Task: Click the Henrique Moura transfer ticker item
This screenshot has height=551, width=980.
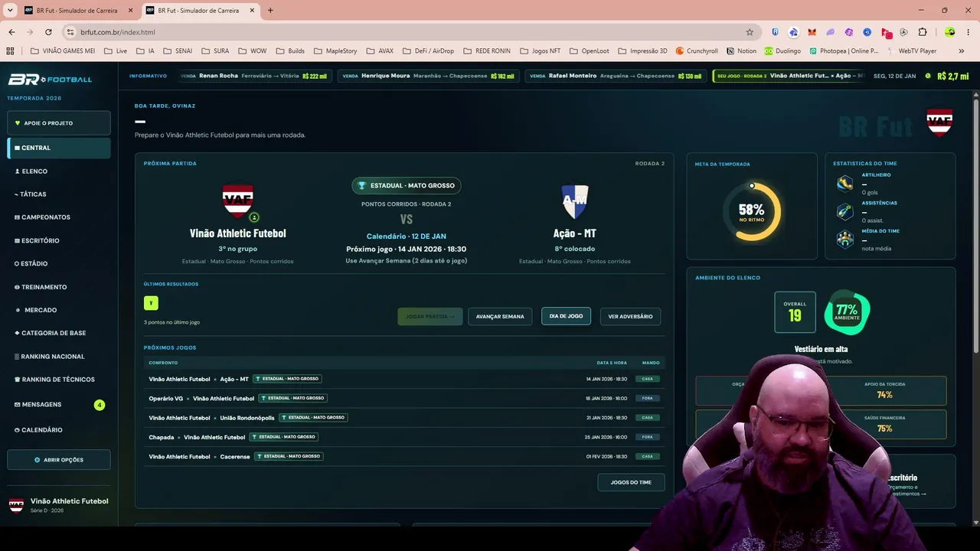Action: click(x=428, y=77)
